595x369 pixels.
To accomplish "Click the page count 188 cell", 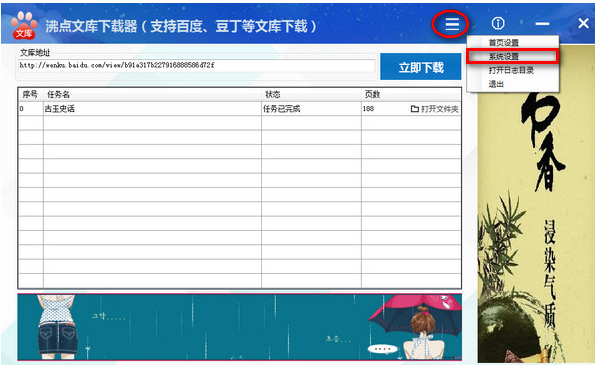I will coord(368,109).
